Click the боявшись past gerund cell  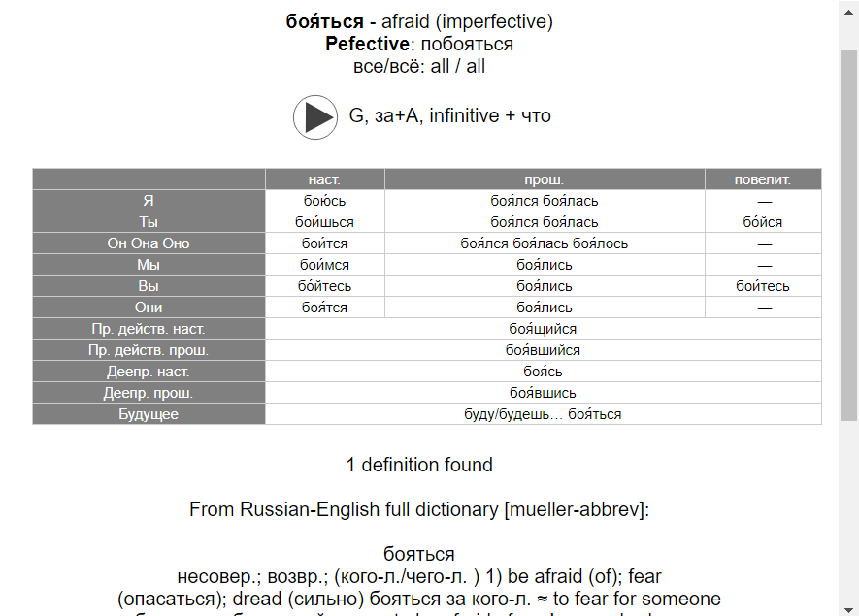coord(543,393)
